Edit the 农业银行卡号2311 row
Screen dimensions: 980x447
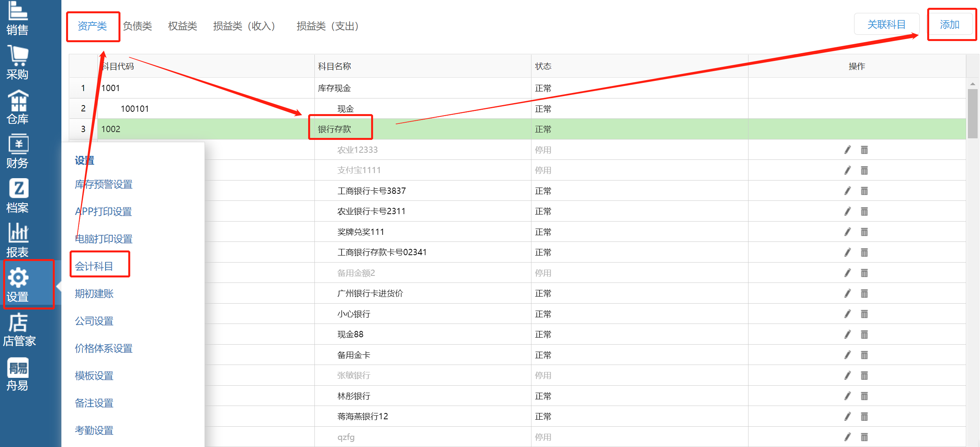click(x=847, y=211)
